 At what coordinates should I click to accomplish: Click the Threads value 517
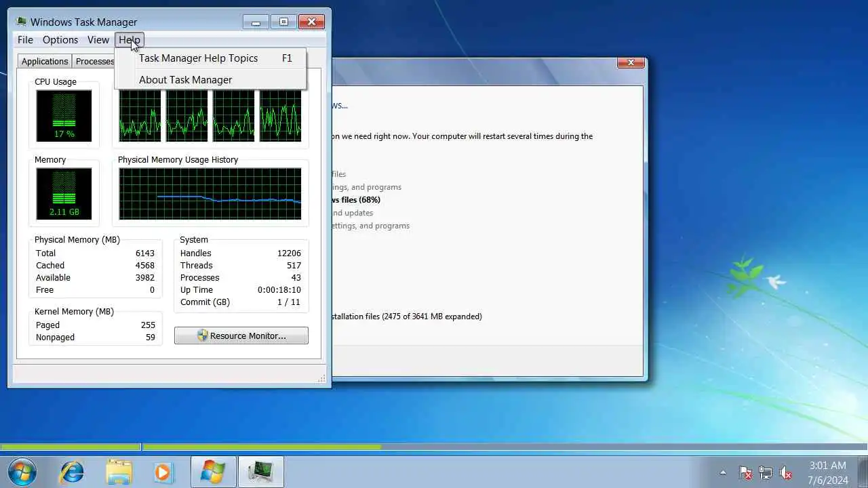(x=294, y=266)
